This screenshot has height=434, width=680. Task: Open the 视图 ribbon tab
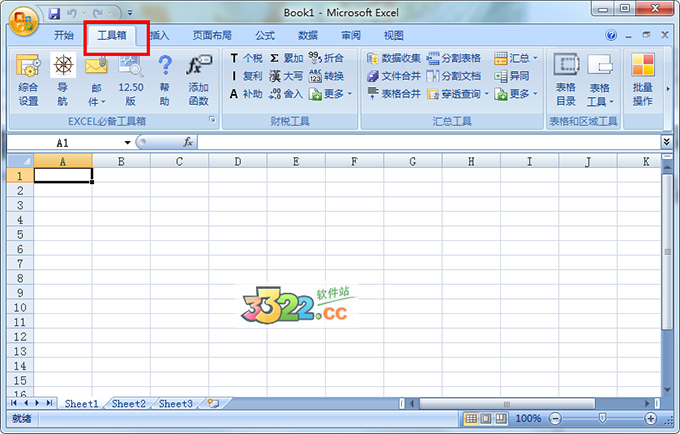point(394,36)
